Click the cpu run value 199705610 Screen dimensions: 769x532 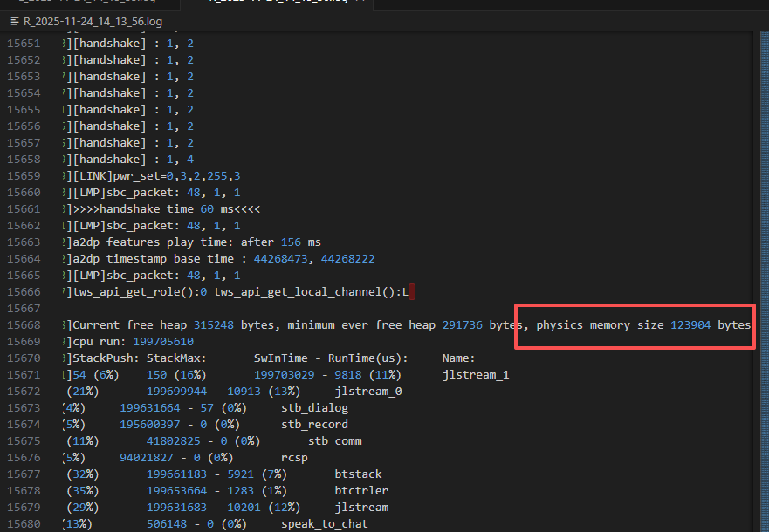coord(163,342)
